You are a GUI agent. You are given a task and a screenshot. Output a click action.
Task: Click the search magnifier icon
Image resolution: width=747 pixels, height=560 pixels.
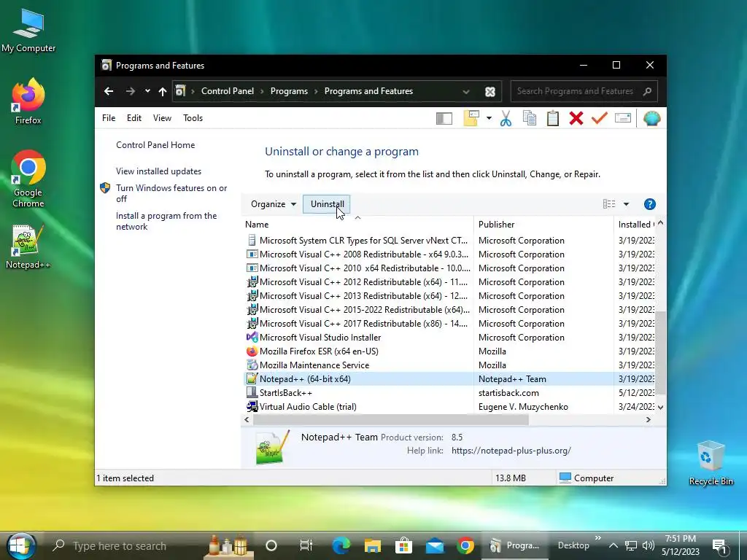[647, 91]
